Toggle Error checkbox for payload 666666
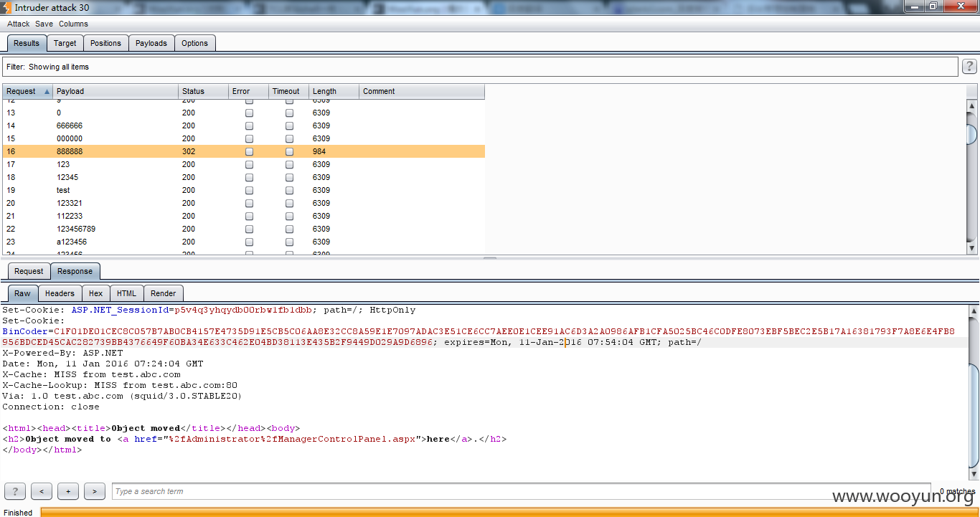The height and width of the screenshot is (517, 980). coord(249,125)
